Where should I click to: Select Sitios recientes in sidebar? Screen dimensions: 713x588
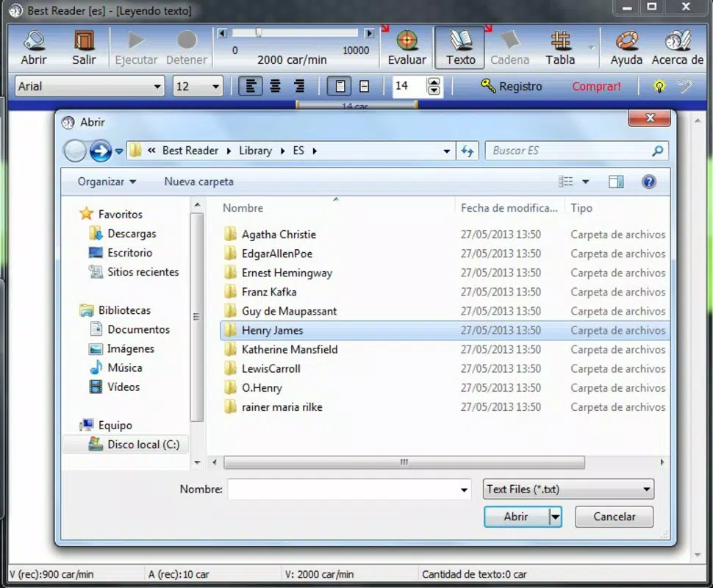coord(134,271)
